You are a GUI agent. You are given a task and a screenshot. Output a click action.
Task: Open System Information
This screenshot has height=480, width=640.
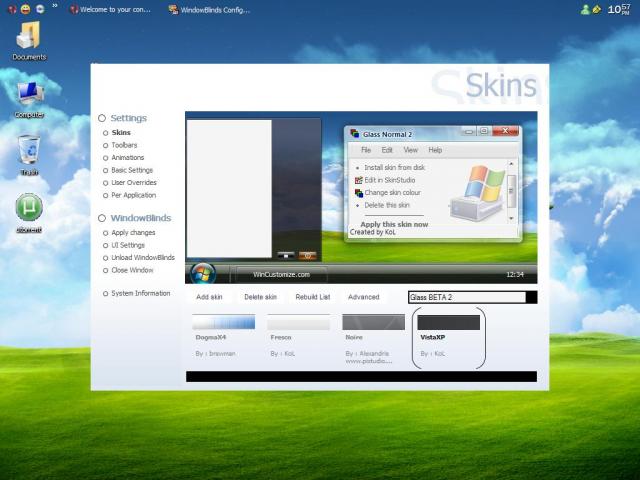click(x=140, y=293)
